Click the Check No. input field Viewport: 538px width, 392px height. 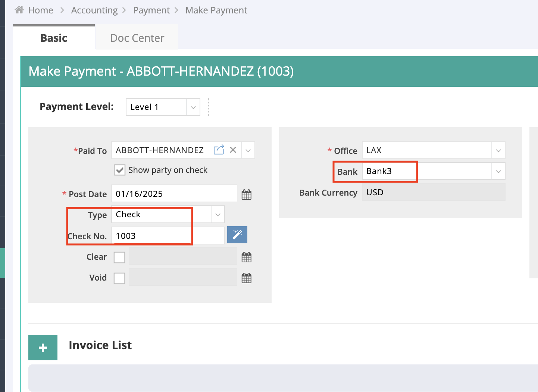tap(168, 236)
